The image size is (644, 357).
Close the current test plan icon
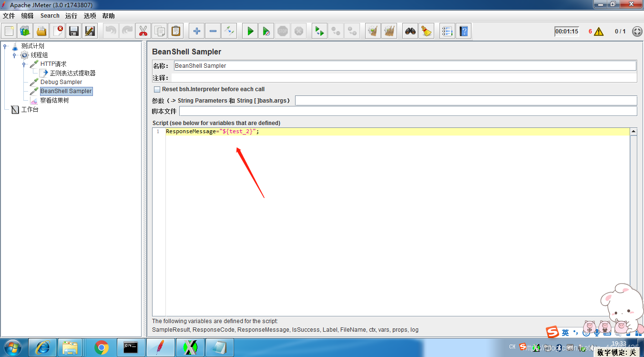click(x=58, y=31)
